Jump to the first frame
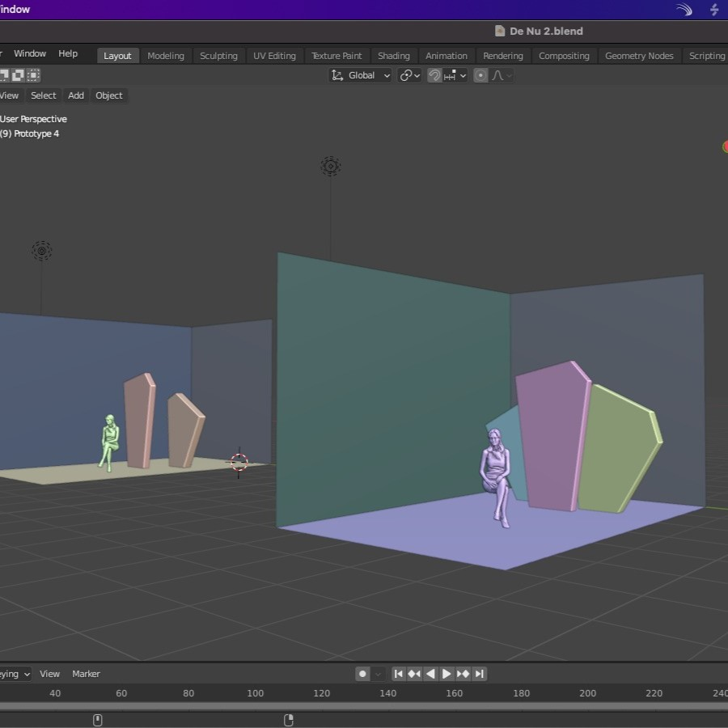Image resolution: width=728 pixels, height=728 pixels. click(398, 674)
